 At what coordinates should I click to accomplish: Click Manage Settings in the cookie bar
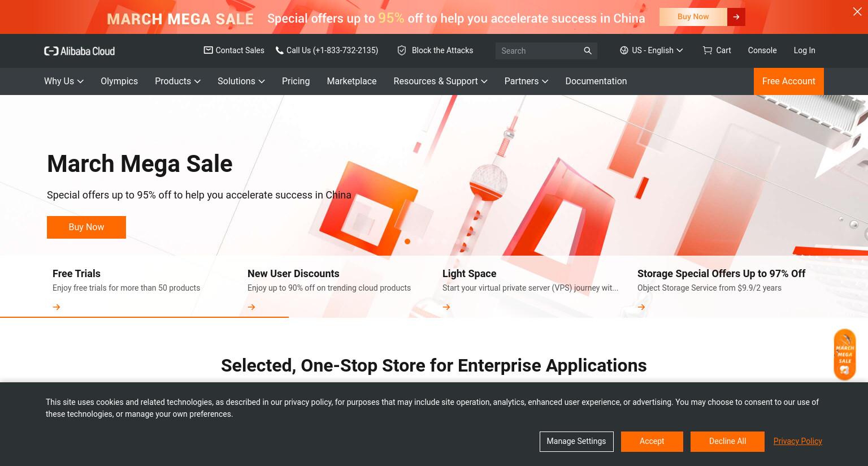pos(576,442)
